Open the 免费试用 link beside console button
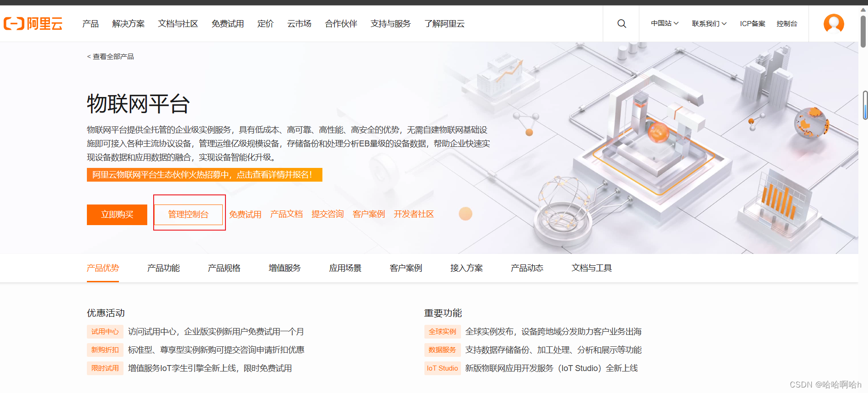 coord(245,215)
